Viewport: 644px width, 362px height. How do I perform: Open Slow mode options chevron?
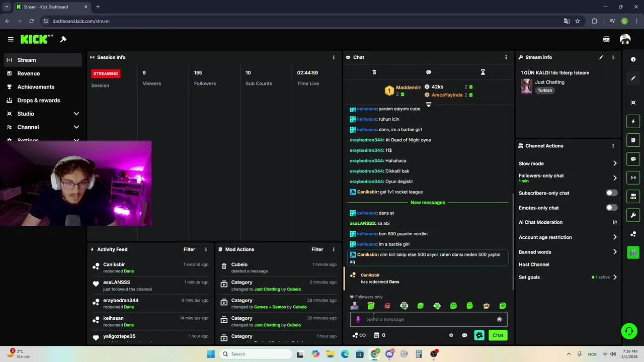tap(615, 163)
